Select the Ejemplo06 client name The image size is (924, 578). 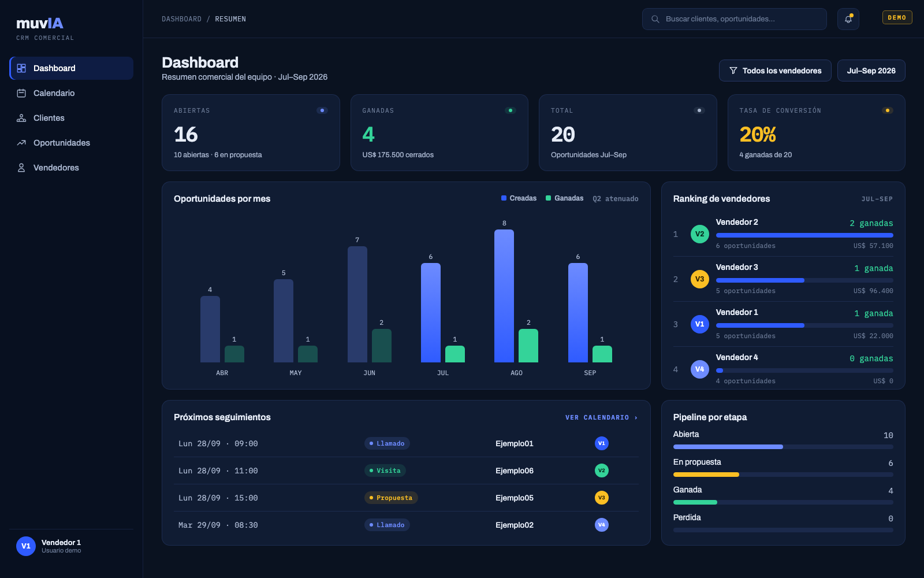point(515,470)
